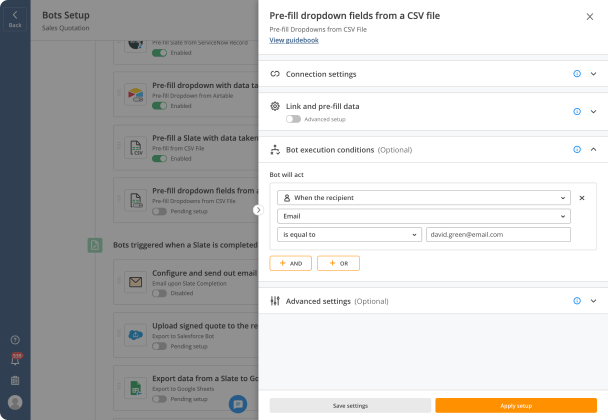
Task: Open the View guidebook link
Action: pos(294,40)
